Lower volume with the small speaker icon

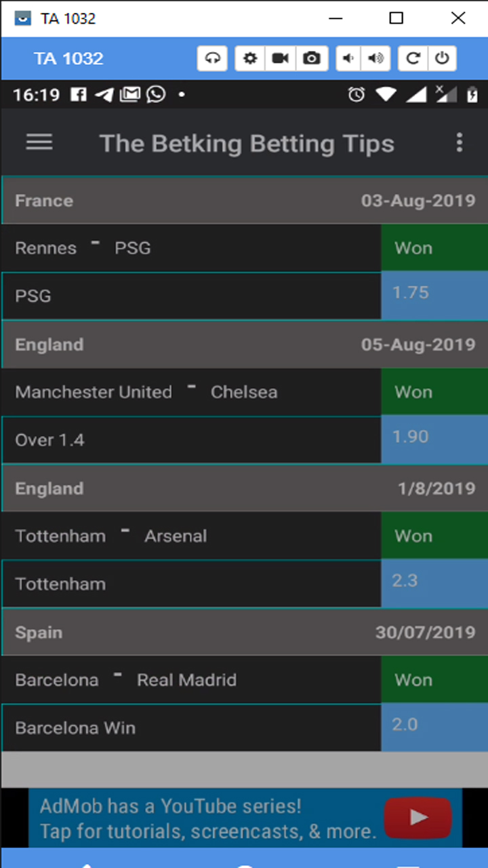point(348,58)
